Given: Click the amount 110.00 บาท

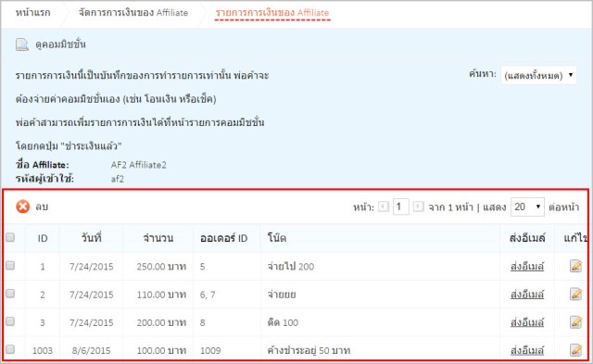Looking at the screenshot, I should coord(161,295).
